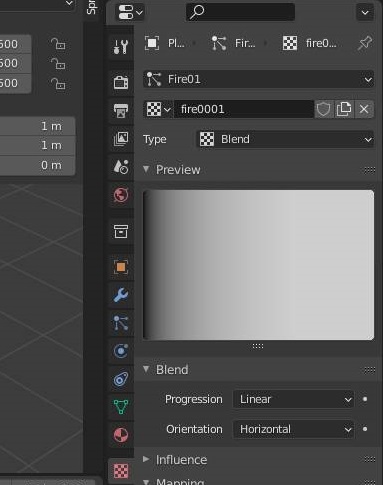Animate Orientation with its dot

tap(365, 429)
